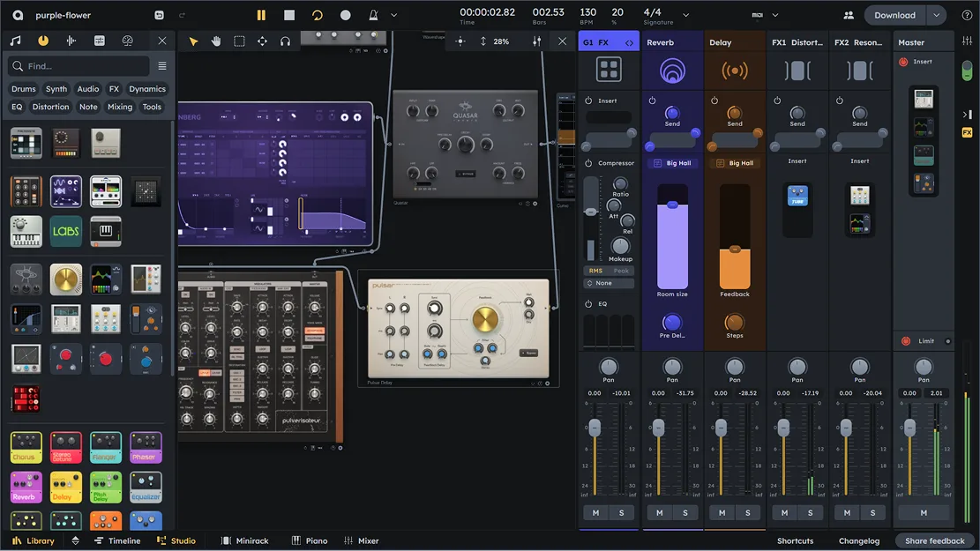Select the Reverb pedal in the library

click(x=26, y=488)
